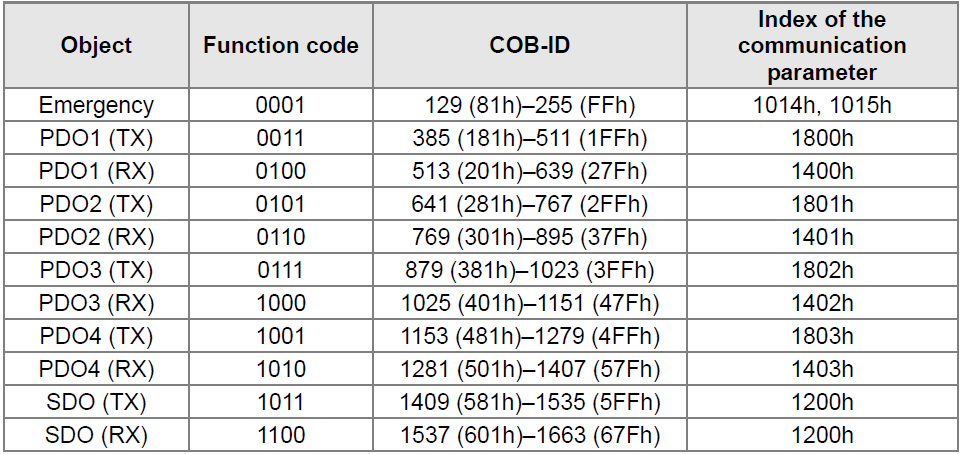Click the 1014h, 1015h index cell
The width and height of the screenshot is (960, 454).
click(822, 105)
